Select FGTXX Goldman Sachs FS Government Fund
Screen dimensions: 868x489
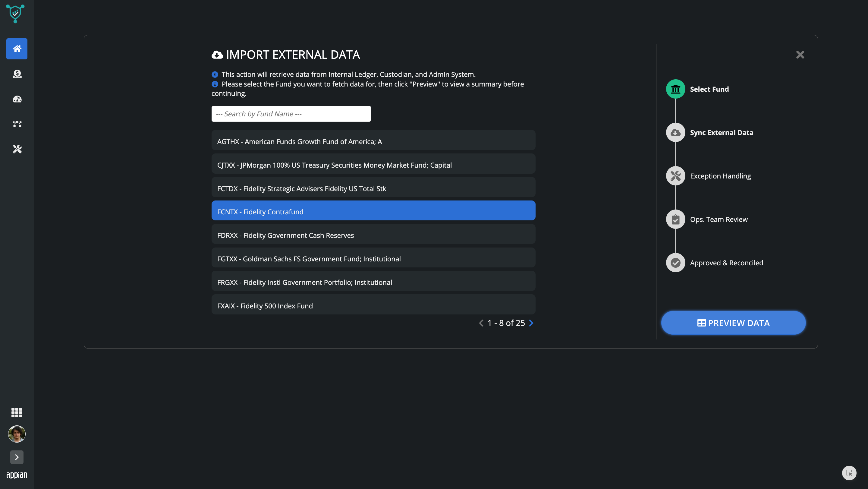[x=373, y=258]
